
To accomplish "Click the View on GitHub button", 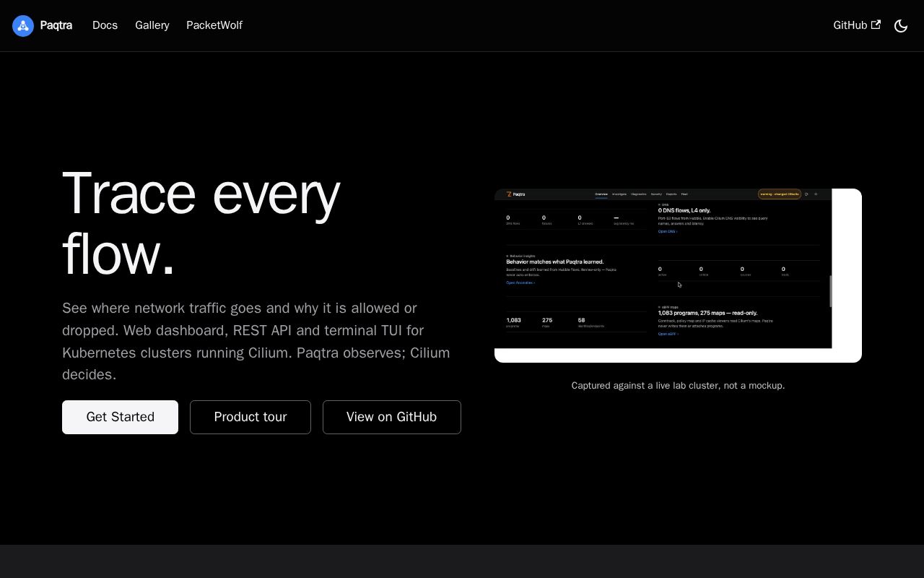I will (392, 417).
